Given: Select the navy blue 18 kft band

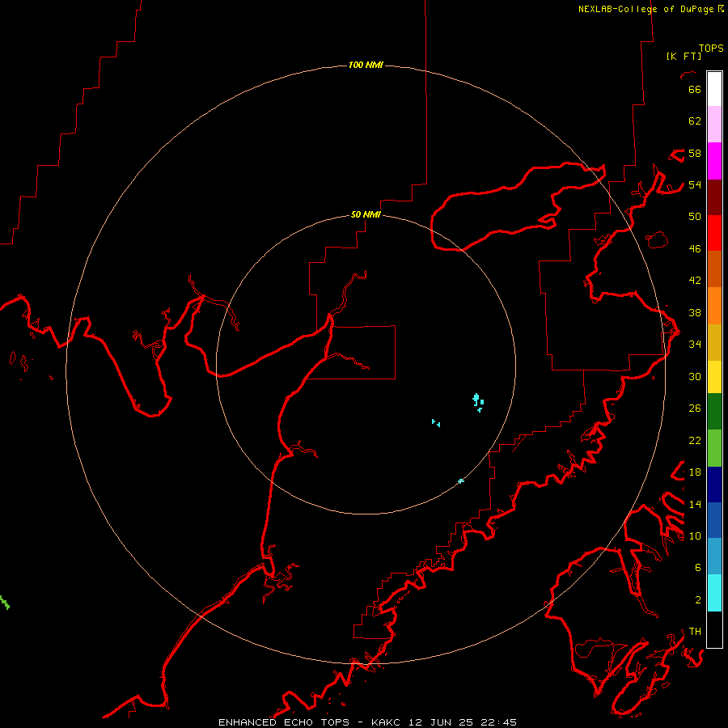Looking at the screenshot, I should [714, 485].
